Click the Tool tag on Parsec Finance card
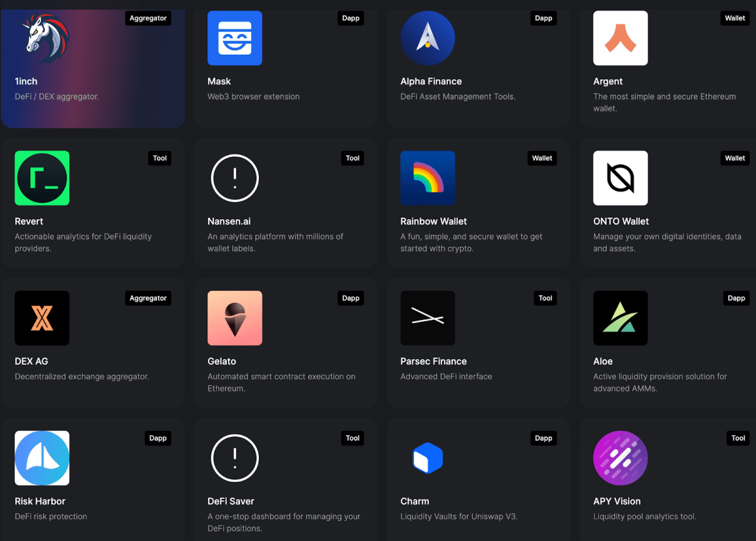 click(546, 298)
